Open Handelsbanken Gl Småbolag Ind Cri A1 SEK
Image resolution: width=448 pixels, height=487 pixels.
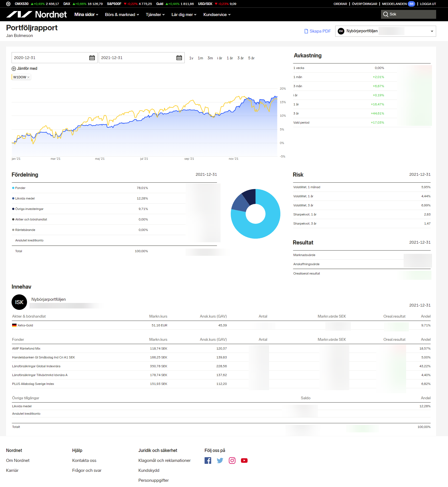click(x=44, y=357)
